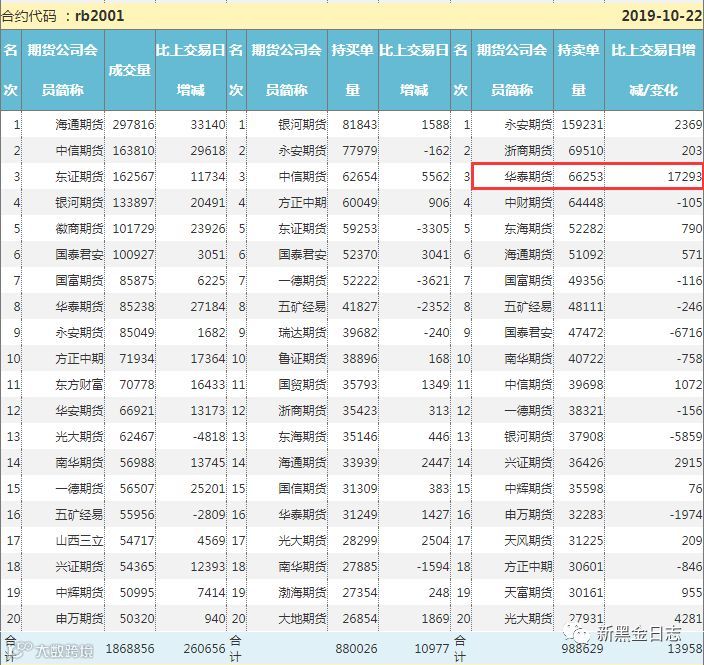Click 渤海期货 in long ranking

point(302,593)
